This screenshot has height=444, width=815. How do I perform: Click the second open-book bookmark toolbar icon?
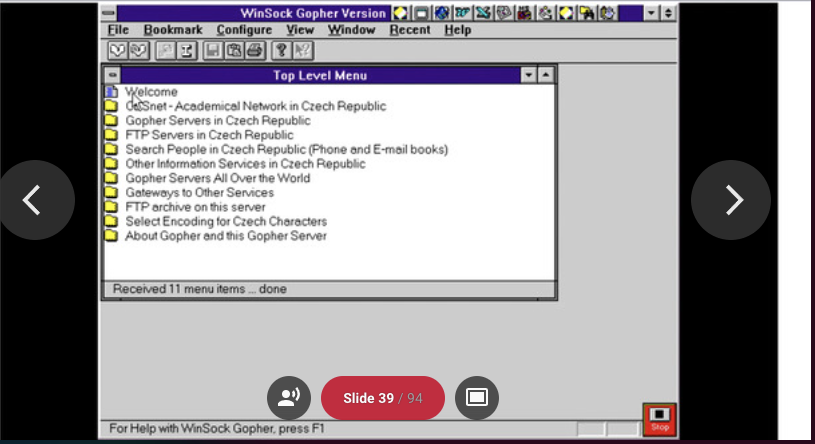pyautogui.click(x=139, y=50)
